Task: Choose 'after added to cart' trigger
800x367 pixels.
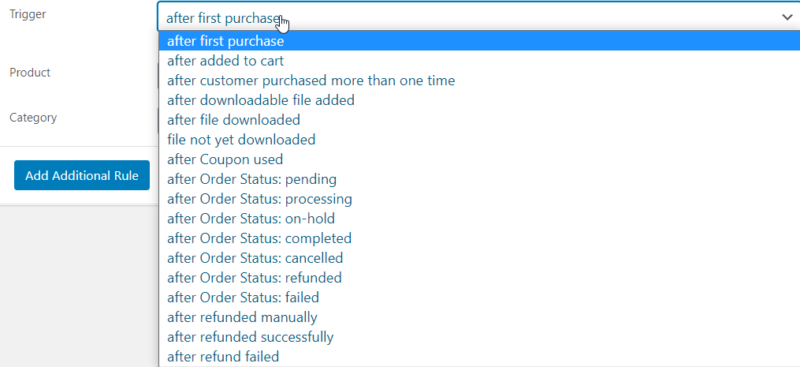Action: 479,61
